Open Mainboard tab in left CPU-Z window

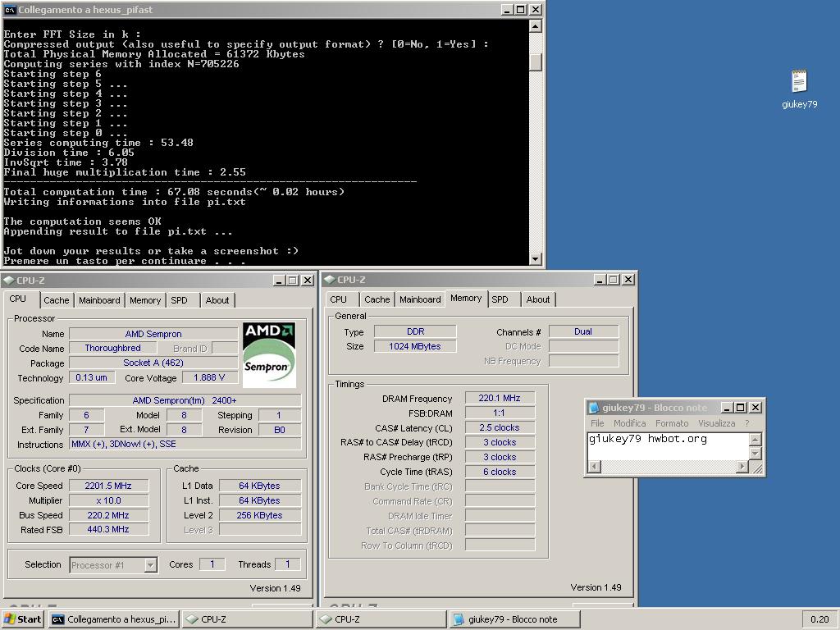pos(99,300)
